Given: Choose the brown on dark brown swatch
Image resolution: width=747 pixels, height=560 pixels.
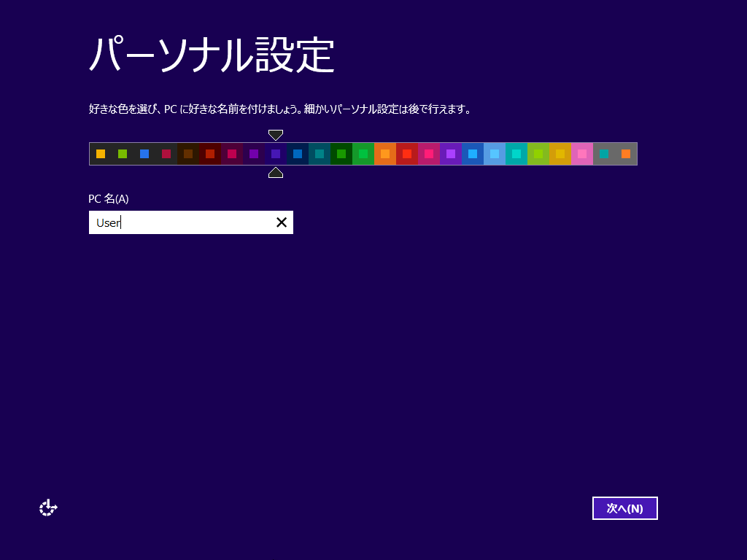Looking at the screenshot, I should pos(188,154).
